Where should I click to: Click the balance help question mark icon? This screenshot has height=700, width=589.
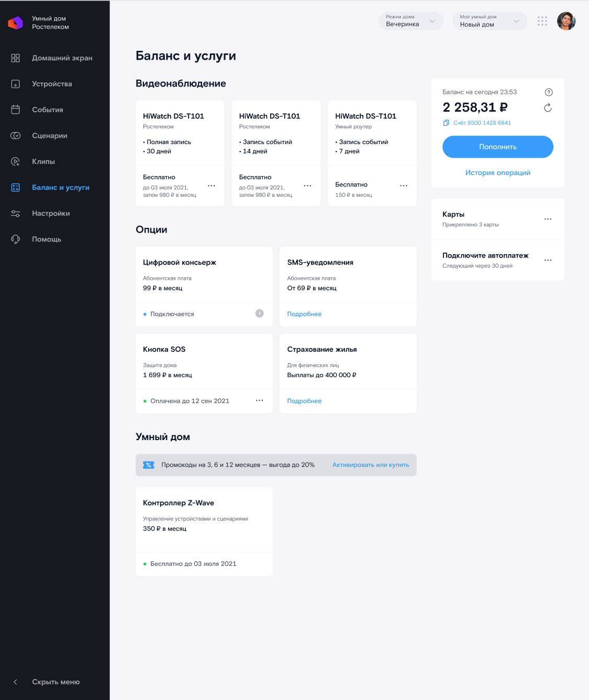tap(548, 92)
